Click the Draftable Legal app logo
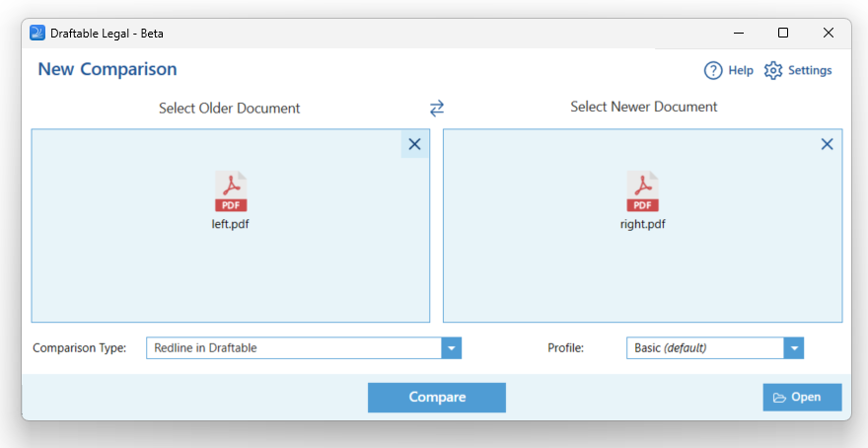Screen dimensions: 868x448 coord(37,33)
